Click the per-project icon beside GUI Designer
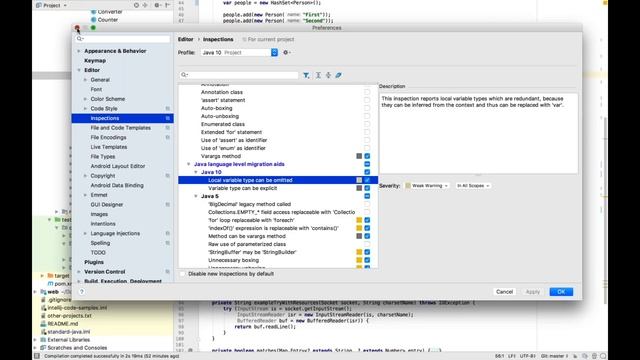Image resolution: width=640 pixels, height=360 pixels. [167, 204]
